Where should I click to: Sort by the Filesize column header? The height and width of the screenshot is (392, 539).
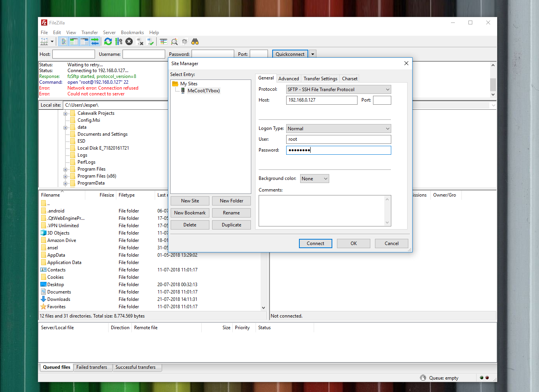[100, 195]
